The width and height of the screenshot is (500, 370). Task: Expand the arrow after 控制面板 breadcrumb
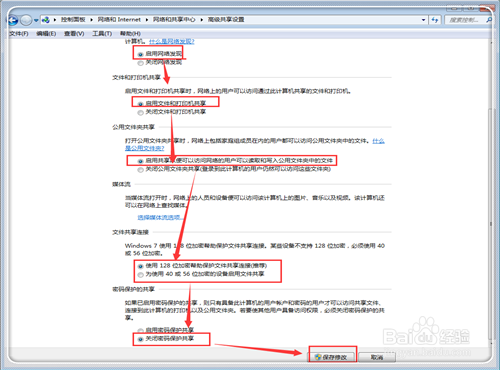91,20
